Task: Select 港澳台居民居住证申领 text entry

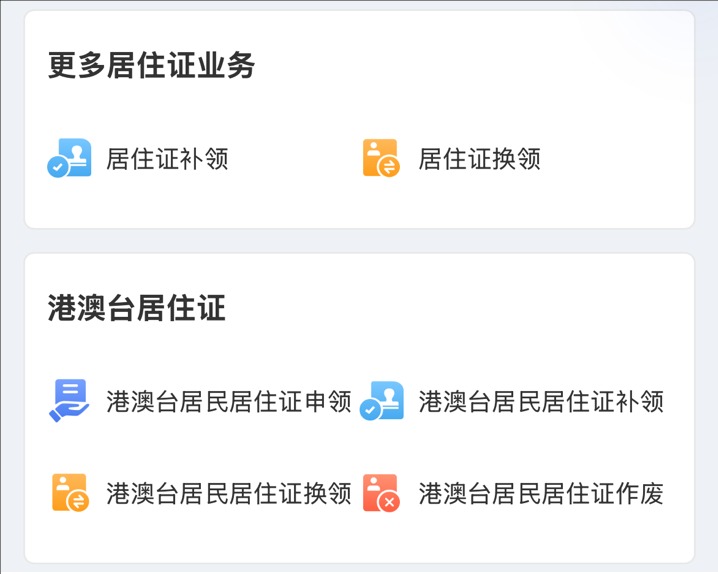Action: [x=228, y=401]
